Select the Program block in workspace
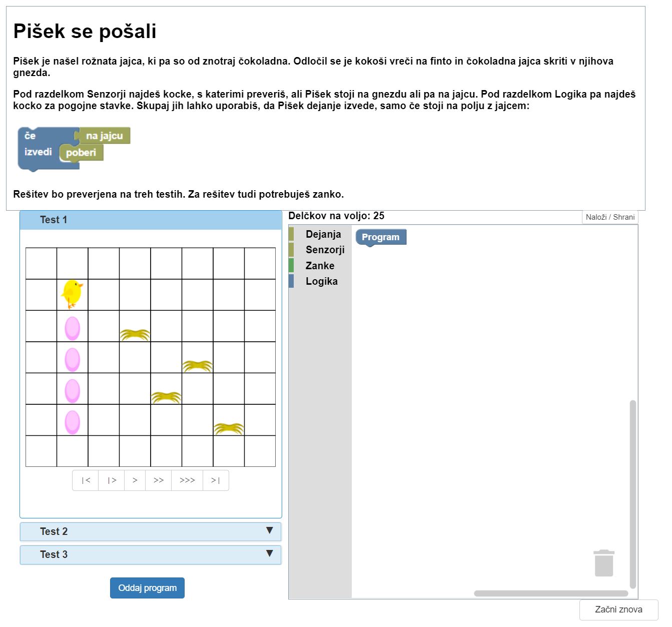 (x=380, y=237)
